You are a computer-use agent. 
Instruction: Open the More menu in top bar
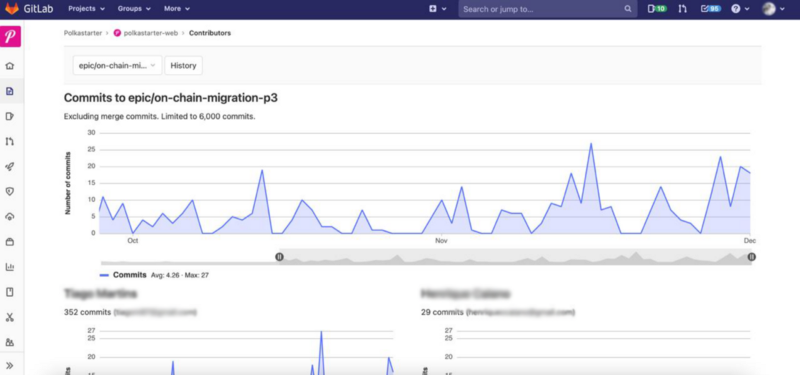177,9
